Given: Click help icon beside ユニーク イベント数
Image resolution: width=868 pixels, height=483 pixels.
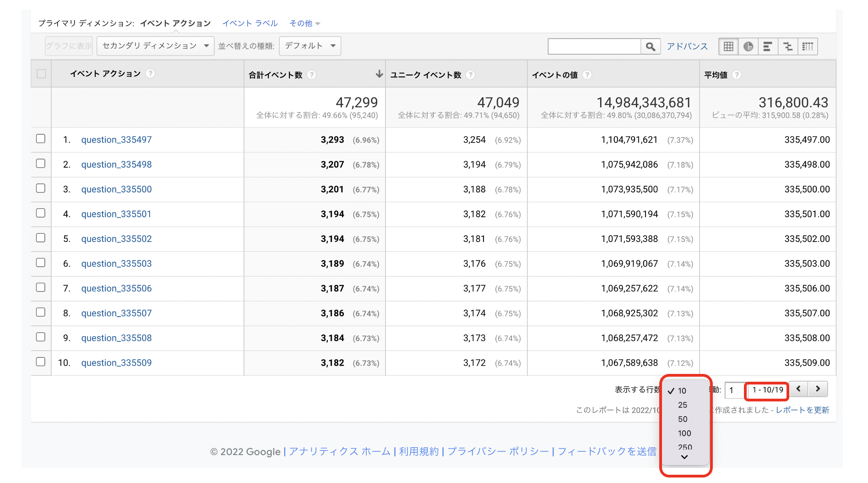Looking at the screenshot, I should [470, 75].
